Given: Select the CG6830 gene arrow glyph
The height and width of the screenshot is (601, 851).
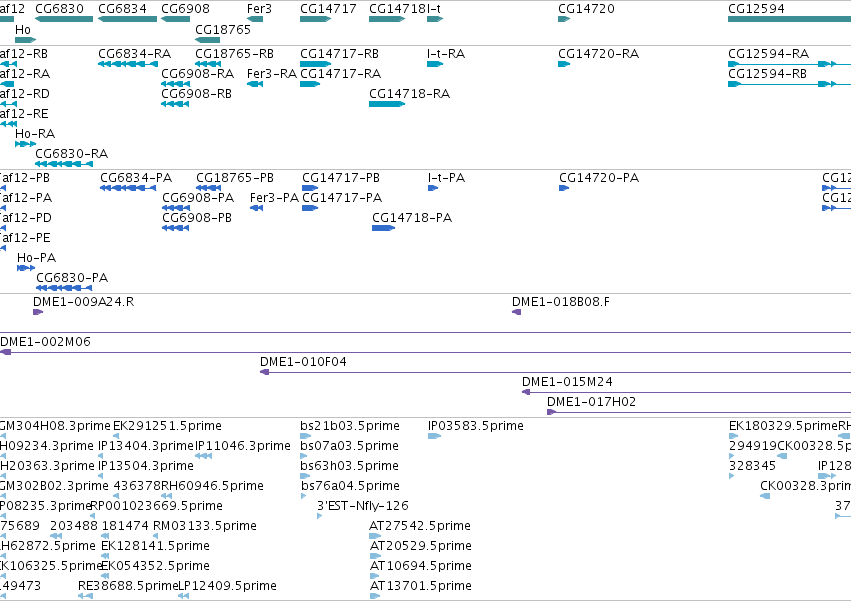Looking at the screenshot, I should tap(64, 19).
